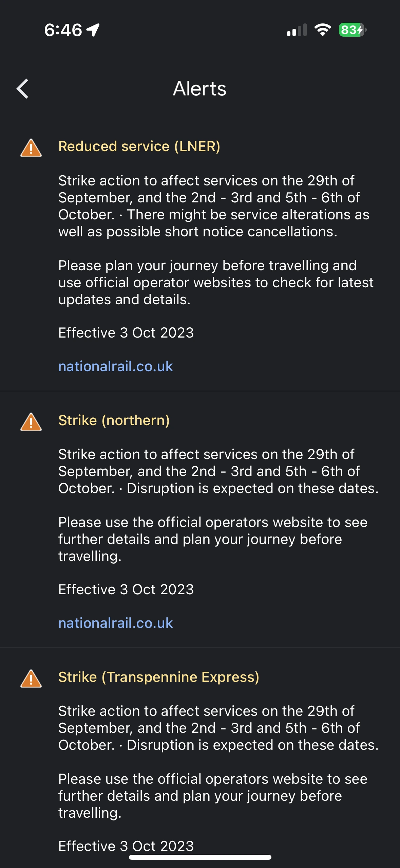Tap warning triangle beside Strike (northern)
This screenshot has width=400, height=868.
point(31,422)
